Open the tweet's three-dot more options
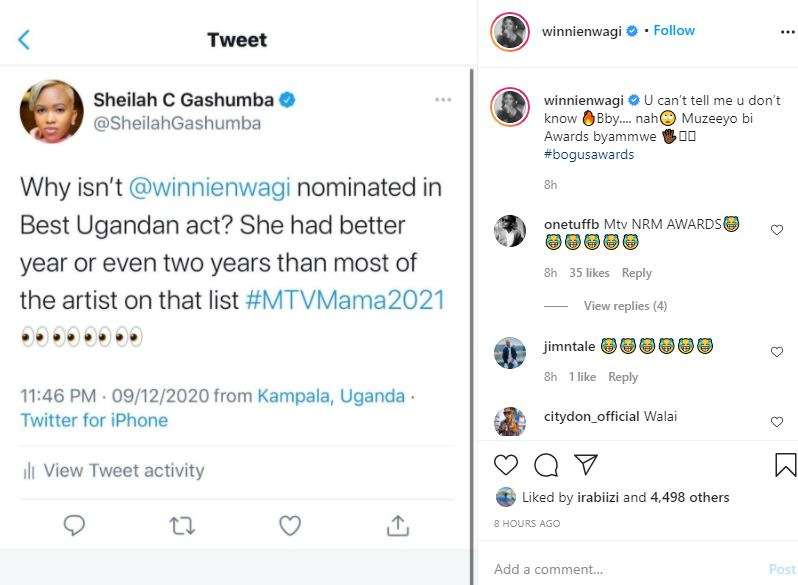 coord(443,100)
